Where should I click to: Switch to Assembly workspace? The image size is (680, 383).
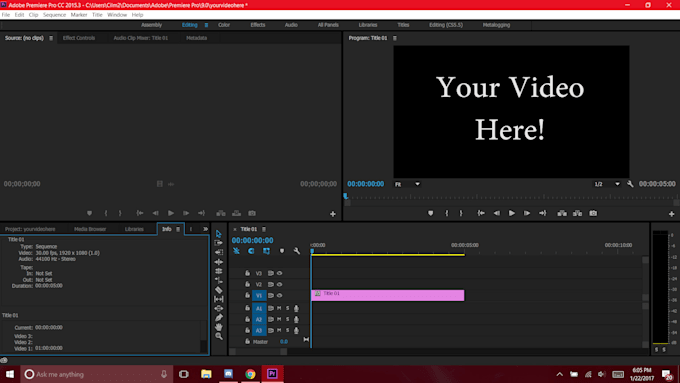pos(151,25)
